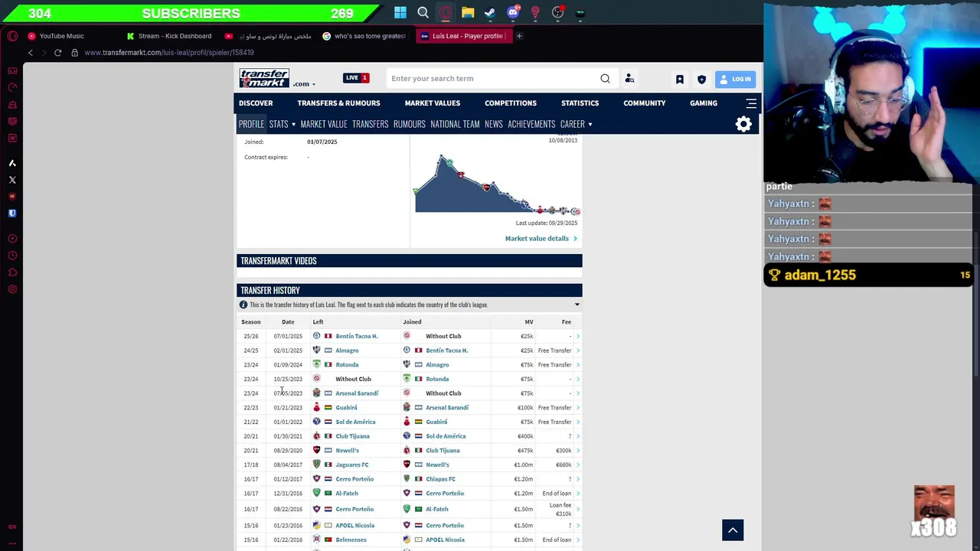Open the sidebar player icon
The height and width of the screenshot is (551, 980).
point(12,239)
